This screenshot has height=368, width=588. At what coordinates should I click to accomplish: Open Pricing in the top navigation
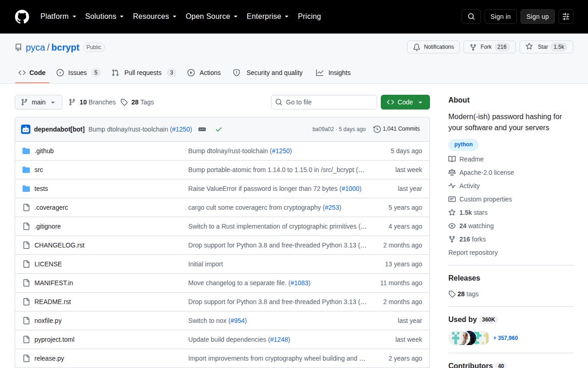(309, 17)
